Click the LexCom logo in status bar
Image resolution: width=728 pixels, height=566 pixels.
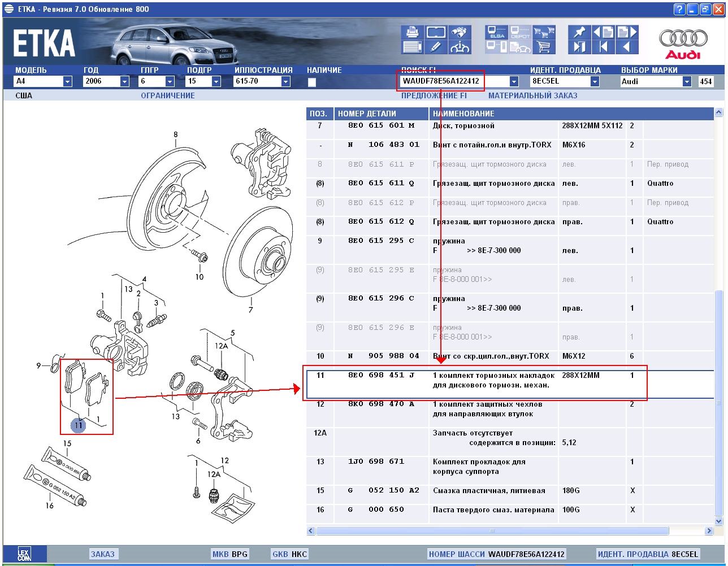(x=24, y=554)
